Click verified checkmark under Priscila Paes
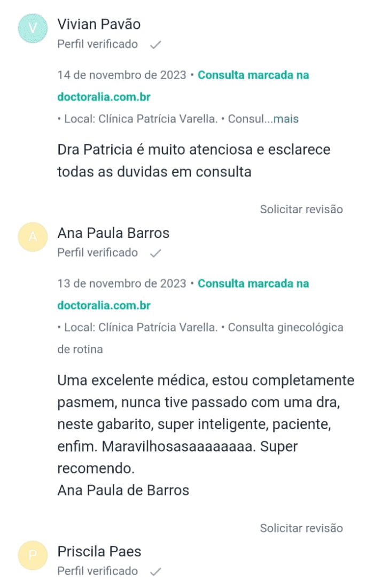The width and height of the screenshot is (374, 588). [x=155, y=572]
